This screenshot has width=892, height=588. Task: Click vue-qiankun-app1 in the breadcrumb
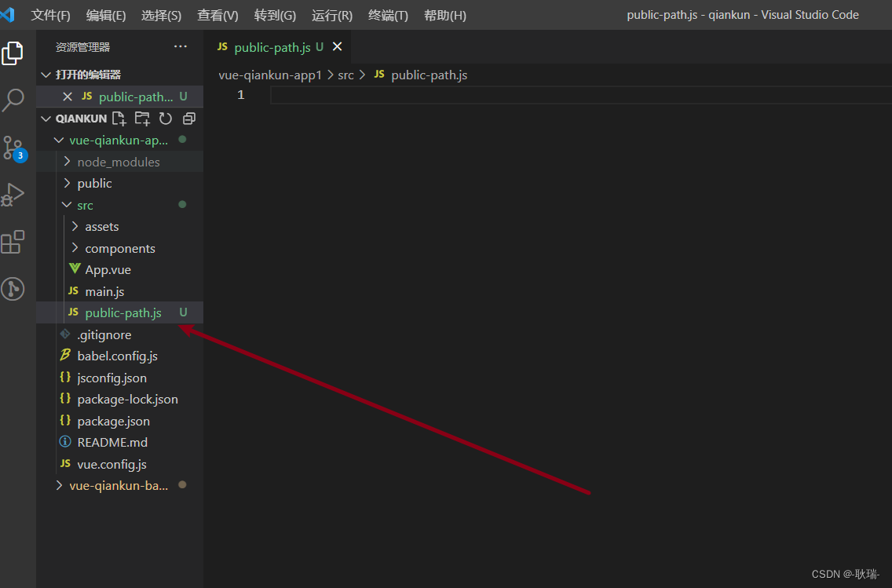tap(270, 75)
